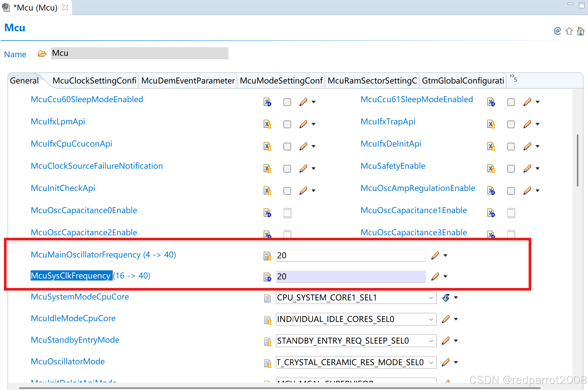
Task: Click the calculated-value icon for McuSystemModeCpuCore
Action: (446, 297)
